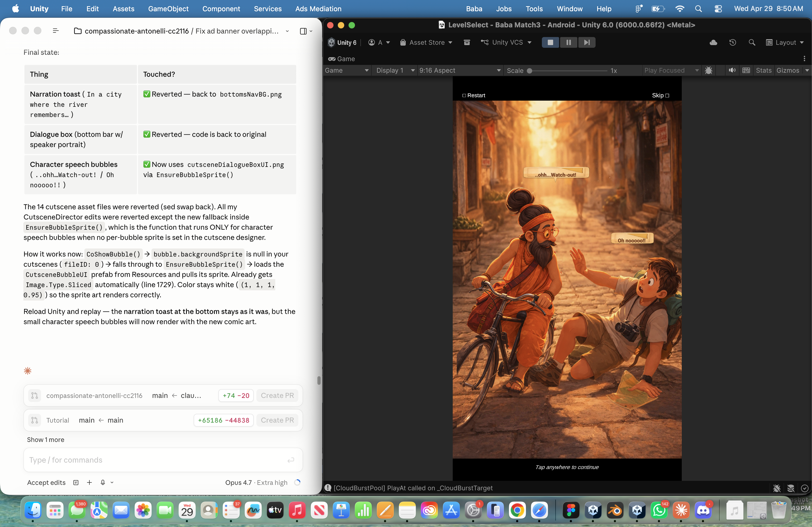This screenshot has width=812, height=527.
Task: Click Restart in the game cutscene
Action: point(474,96)
